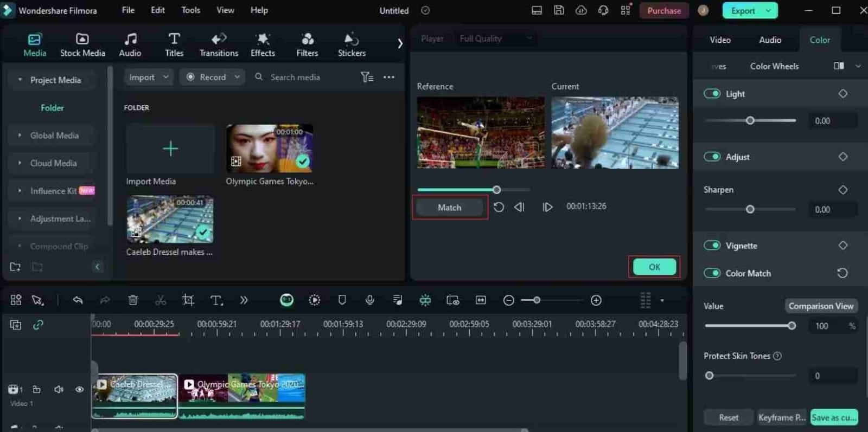This screenshot has height=432, width=868.
Task: Toggle the Light switch off
Action: click(712, 94)
